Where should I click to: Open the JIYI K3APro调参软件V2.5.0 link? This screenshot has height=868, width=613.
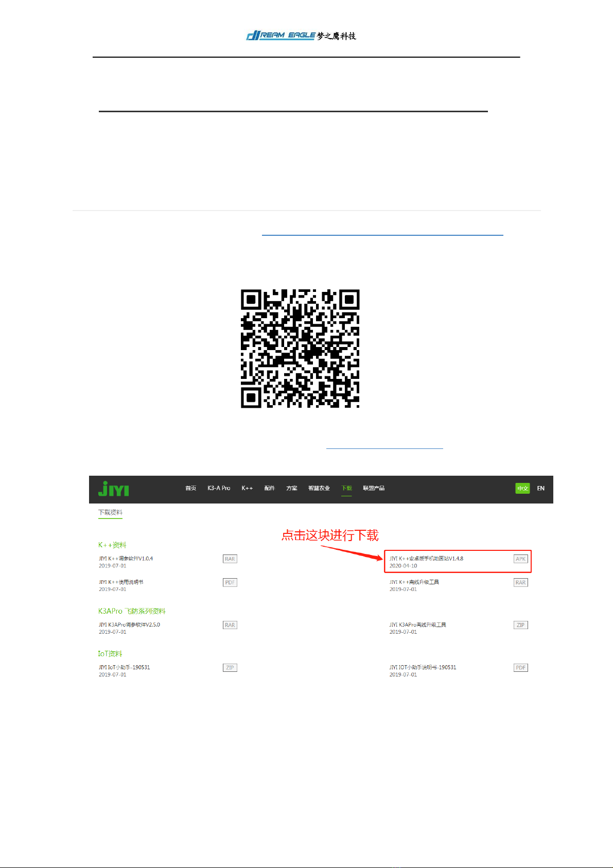pos(130,625)
